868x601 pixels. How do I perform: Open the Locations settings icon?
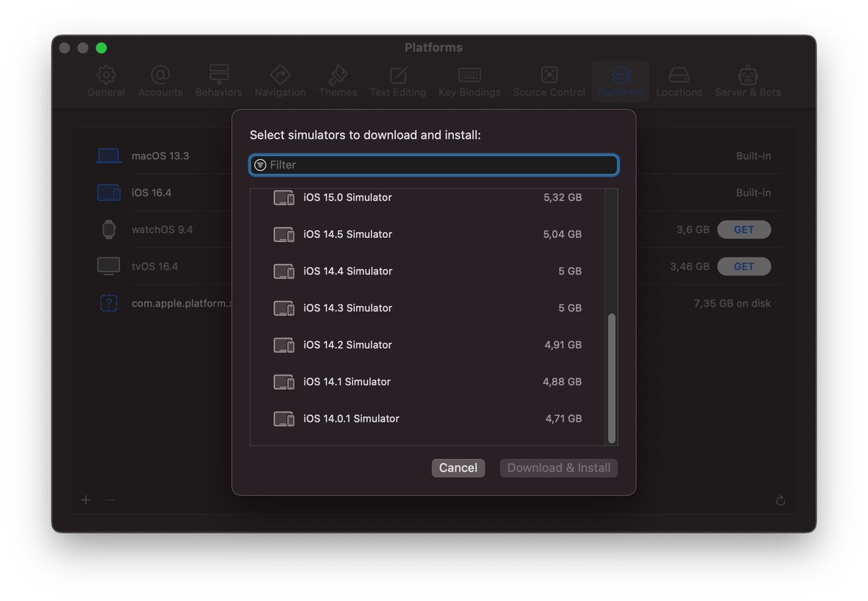point(679,80)
